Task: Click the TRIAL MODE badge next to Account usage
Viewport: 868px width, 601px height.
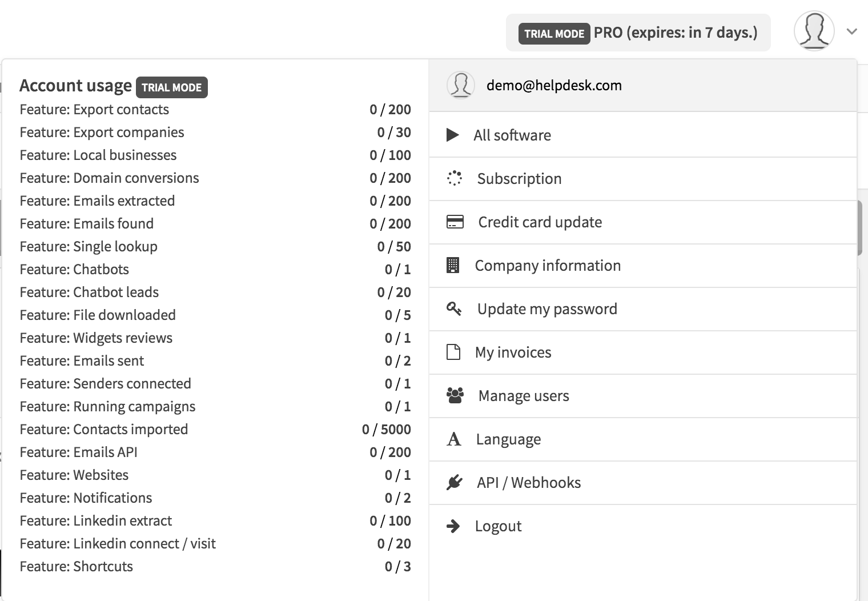Action: (171, 87)
